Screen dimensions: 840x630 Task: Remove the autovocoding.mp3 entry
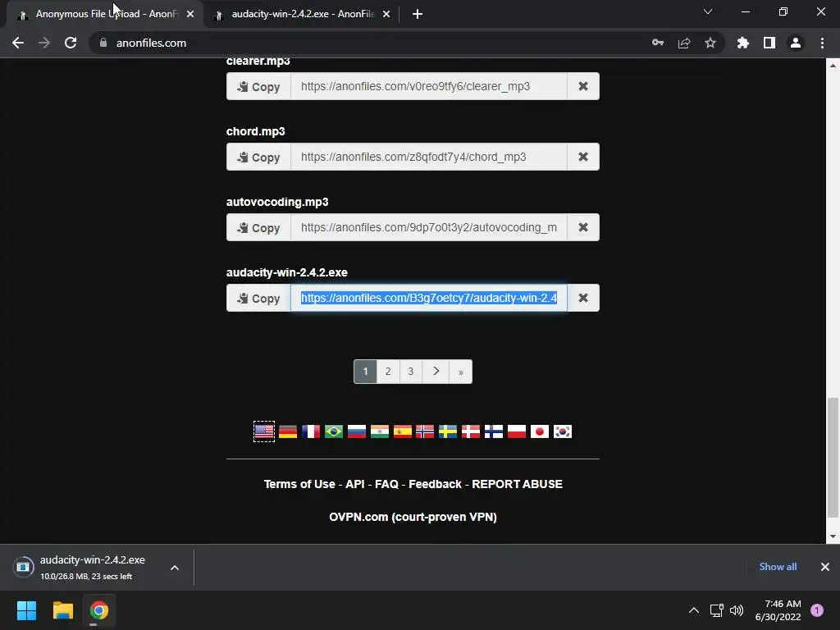tap(583, 228)
